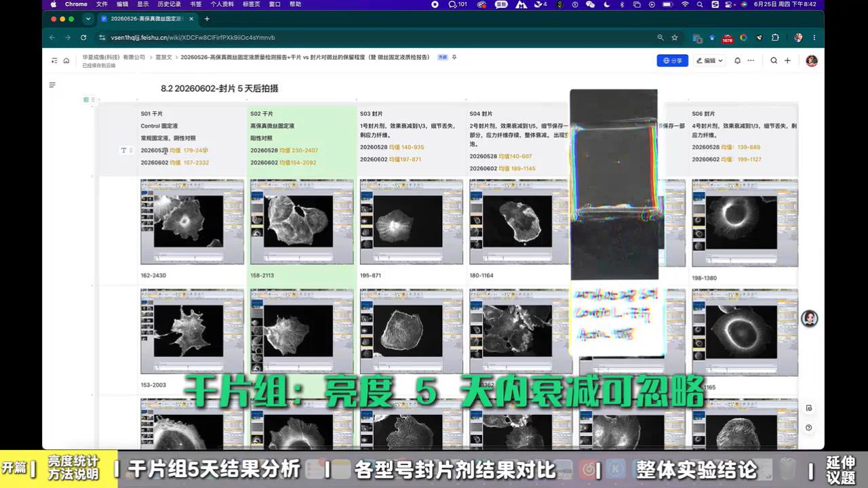868x488 pixels.
Task: Open the 历史记录 history menu
Action: (169, 4)
